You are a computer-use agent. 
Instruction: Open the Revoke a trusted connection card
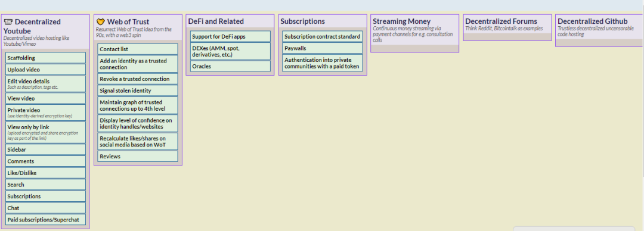point(138,79)
